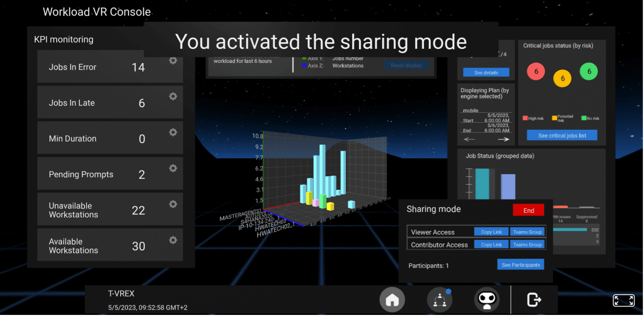This screenshot has width=644, height=316.
Task: End the sharing mode session
Action: 528,210
